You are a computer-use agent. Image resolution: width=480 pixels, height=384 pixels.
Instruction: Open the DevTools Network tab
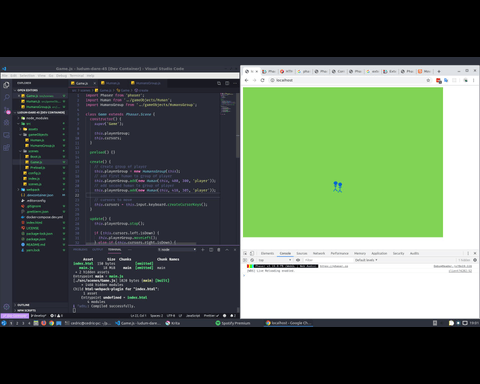click(319, 253)
